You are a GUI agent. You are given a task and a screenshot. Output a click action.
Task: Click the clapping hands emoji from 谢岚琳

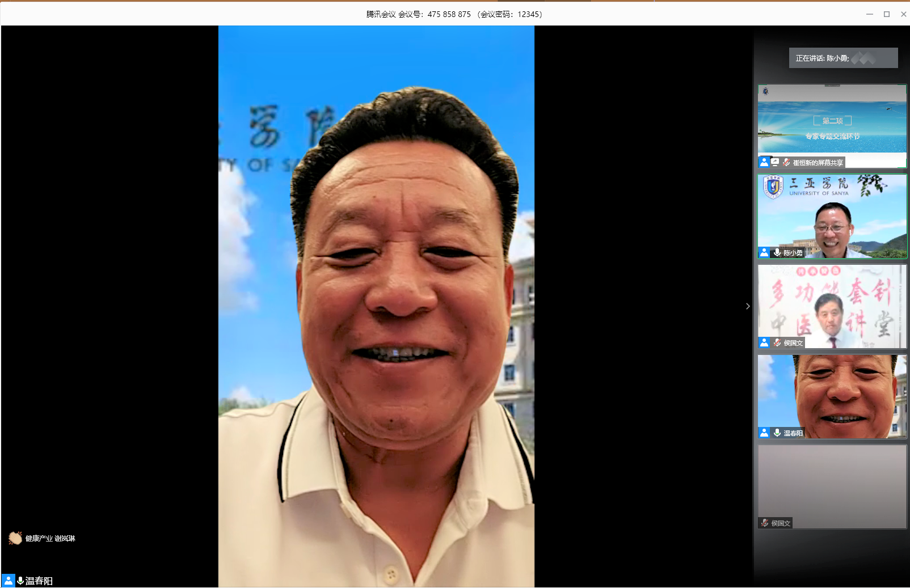(15, 538)
